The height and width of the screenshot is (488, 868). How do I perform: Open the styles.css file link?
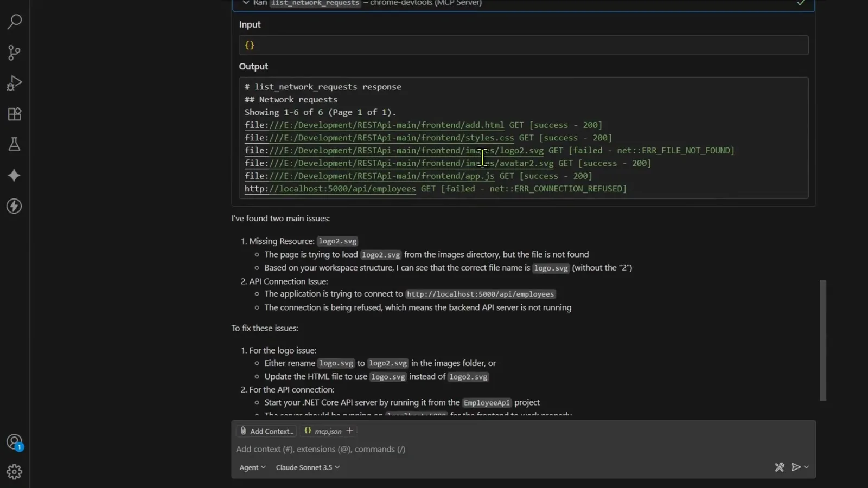click(379, 138)
